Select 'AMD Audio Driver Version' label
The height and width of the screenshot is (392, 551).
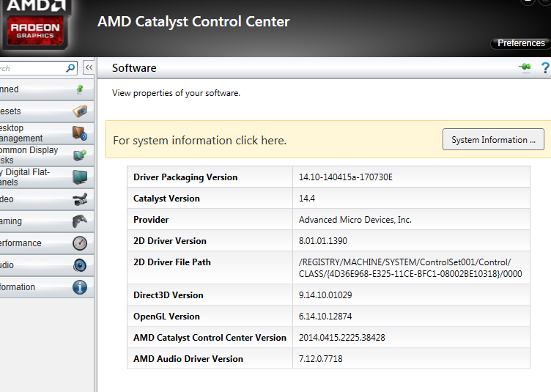[188, 358]
